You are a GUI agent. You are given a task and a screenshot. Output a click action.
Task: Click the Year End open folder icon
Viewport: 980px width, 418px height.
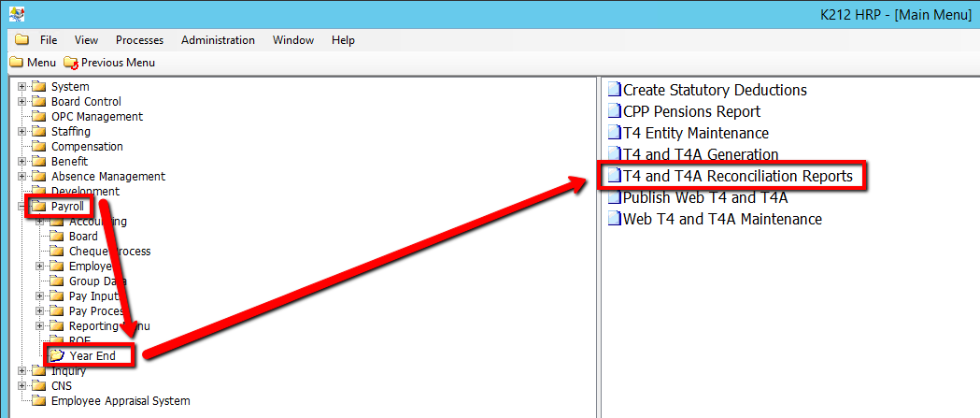(x=57, y=355)
